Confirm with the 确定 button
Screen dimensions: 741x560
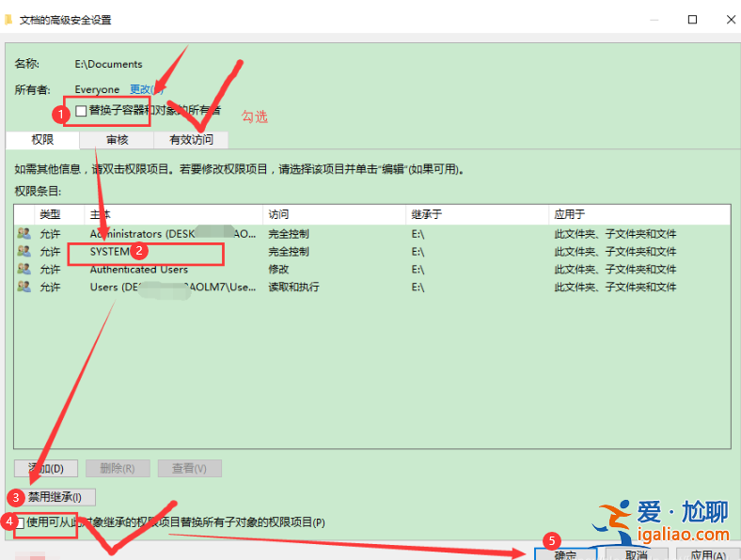tap(566, 553)
